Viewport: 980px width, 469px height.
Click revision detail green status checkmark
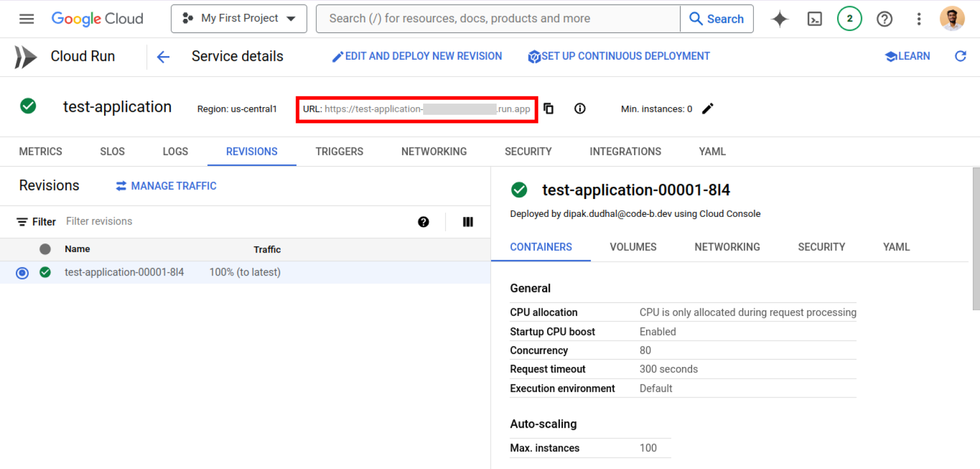pos(519,190)
